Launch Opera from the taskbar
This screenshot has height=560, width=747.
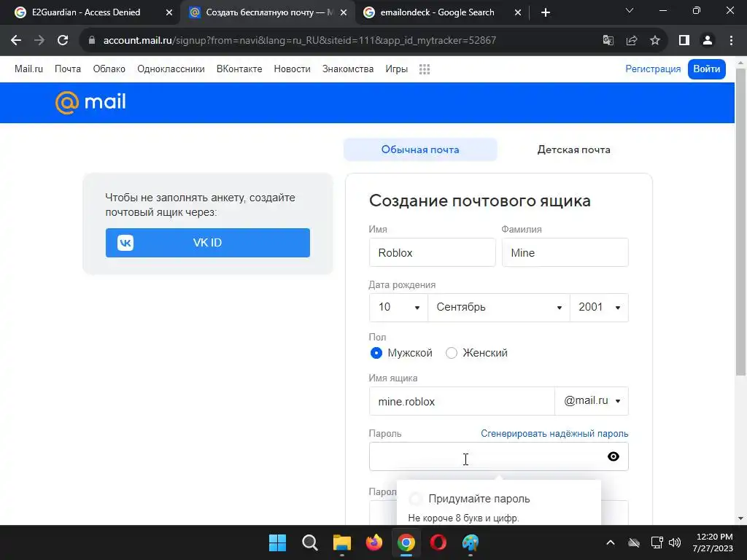click(438, 542)
